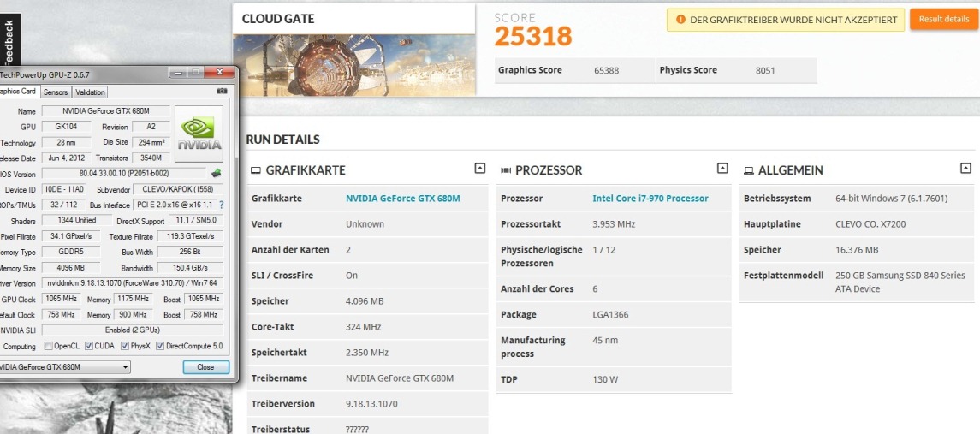Click the NVIDIA SLI status field
This screenshot has height=434, width=980.
133,330
